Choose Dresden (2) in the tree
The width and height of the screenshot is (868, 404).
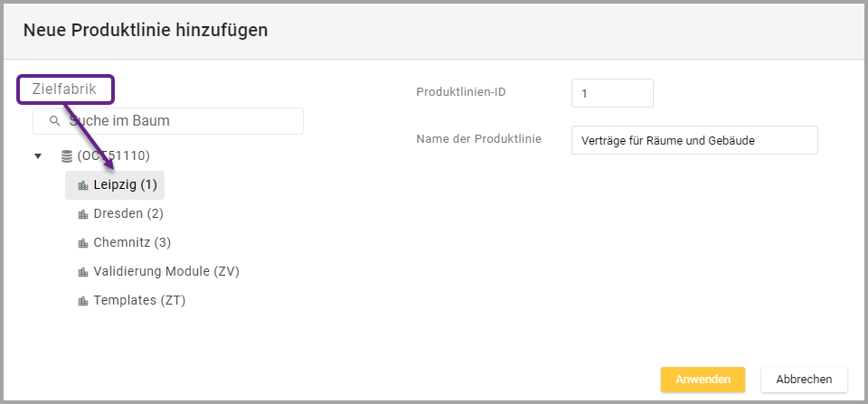coord(127,214)
